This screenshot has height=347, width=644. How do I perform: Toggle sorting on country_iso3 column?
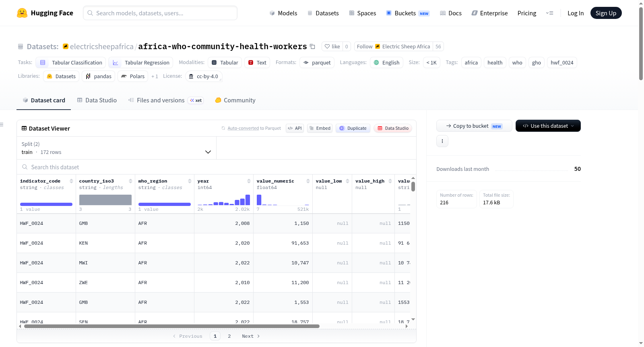(130, 181)
